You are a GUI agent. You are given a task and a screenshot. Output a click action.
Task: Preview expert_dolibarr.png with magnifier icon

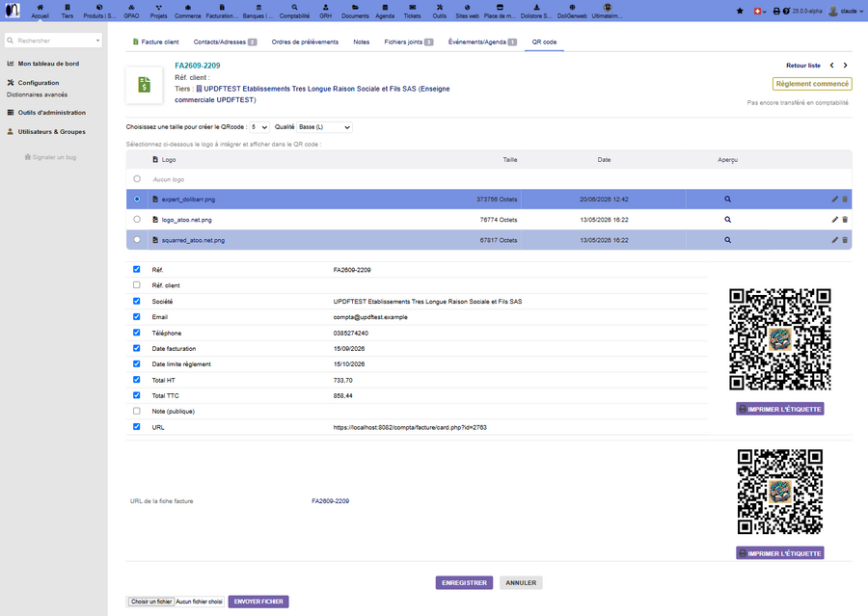coord(727,200)
